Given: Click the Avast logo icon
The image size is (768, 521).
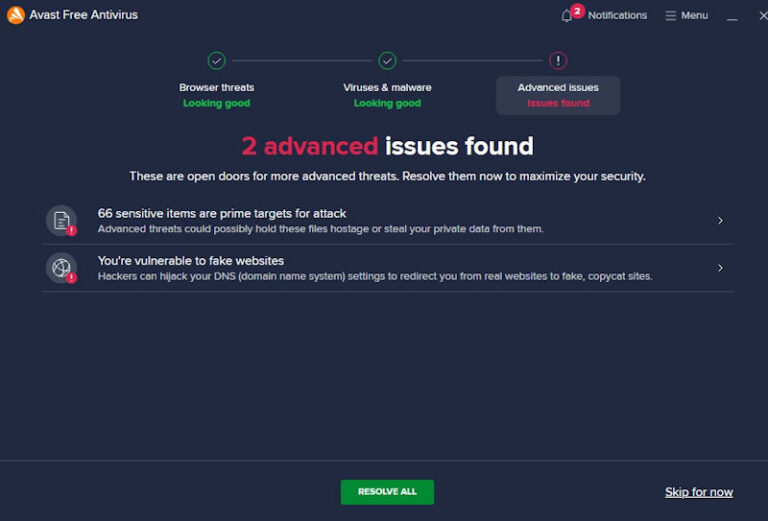Looking at the screenshot, I should tap(16, 15).
